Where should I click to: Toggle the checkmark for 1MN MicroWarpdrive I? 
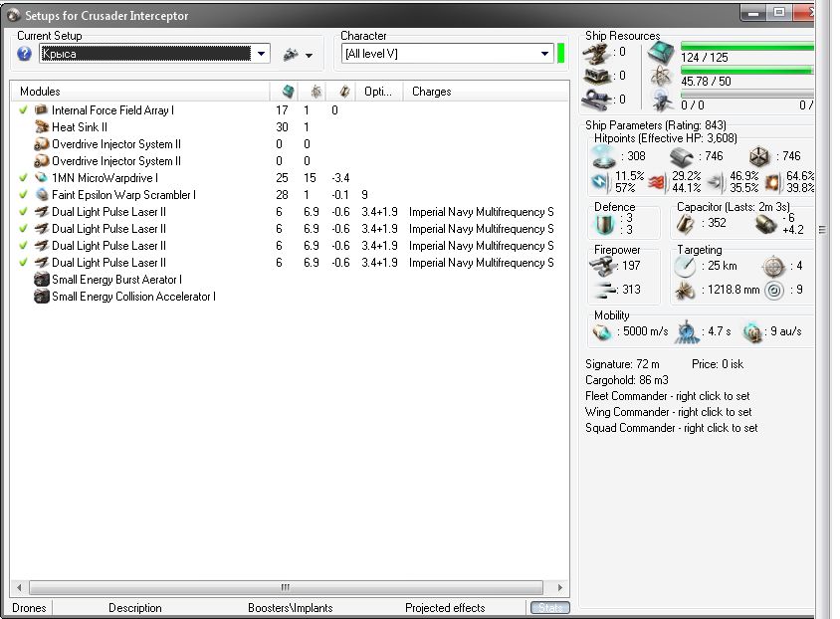click(x=23, y=178)
